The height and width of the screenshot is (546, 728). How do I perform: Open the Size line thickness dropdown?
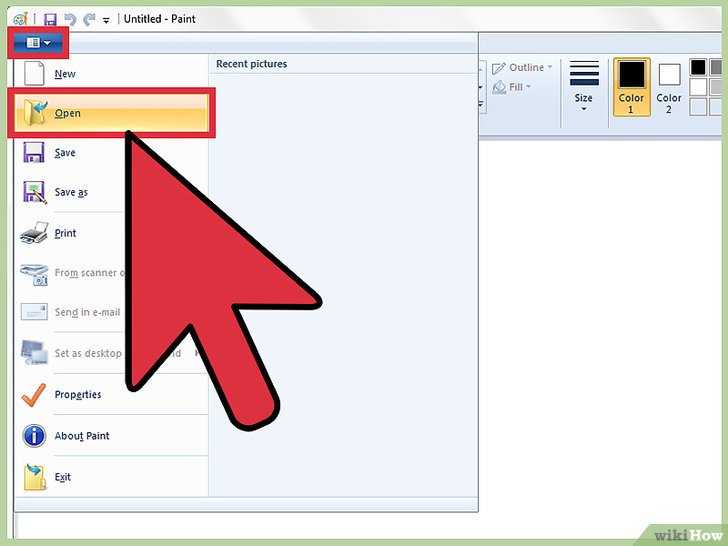click(x=584, y=86)
